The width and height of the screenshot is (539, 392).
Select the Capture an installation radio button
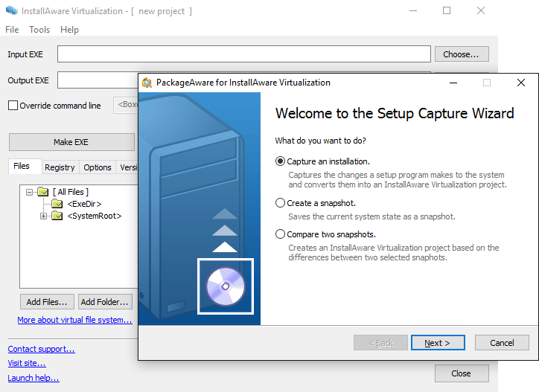(280, 161)
